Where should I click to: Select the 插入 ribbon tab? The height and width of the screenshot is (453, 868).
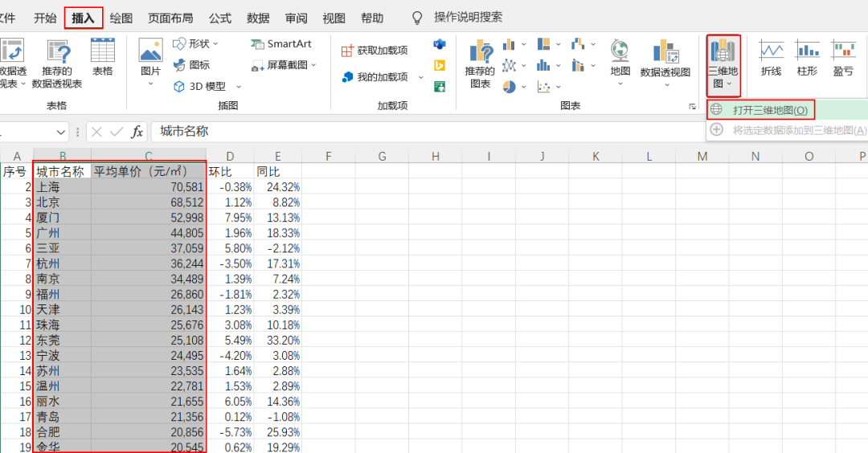click(x=83, y=18)
